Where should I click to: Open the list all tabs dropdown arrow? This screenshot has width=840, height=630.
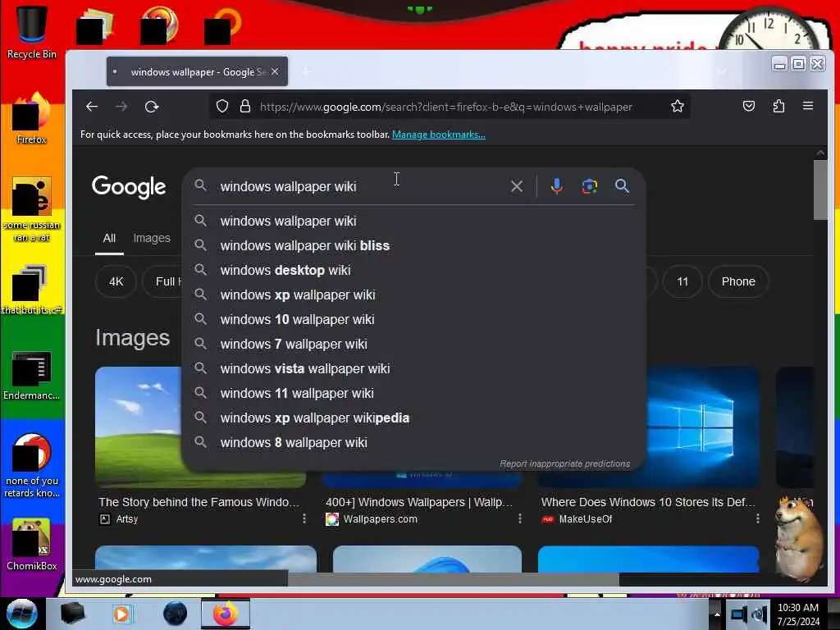coord(722,71)
